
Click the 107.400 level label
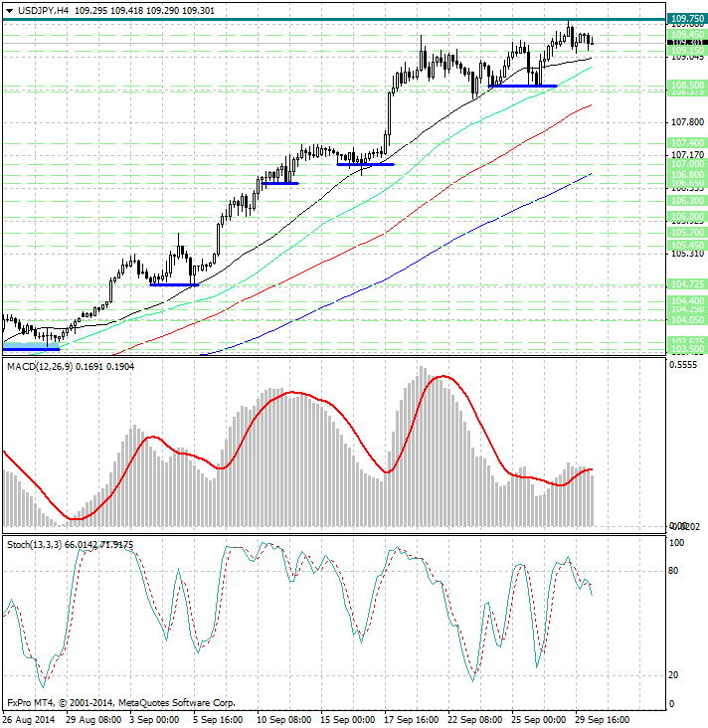(687, 143)
